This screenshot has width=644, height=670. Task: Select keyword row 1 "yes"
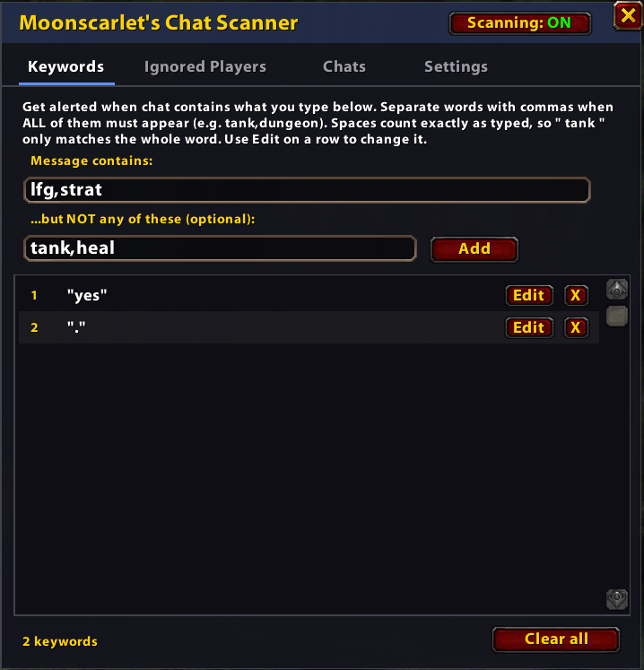click(309, 295)
